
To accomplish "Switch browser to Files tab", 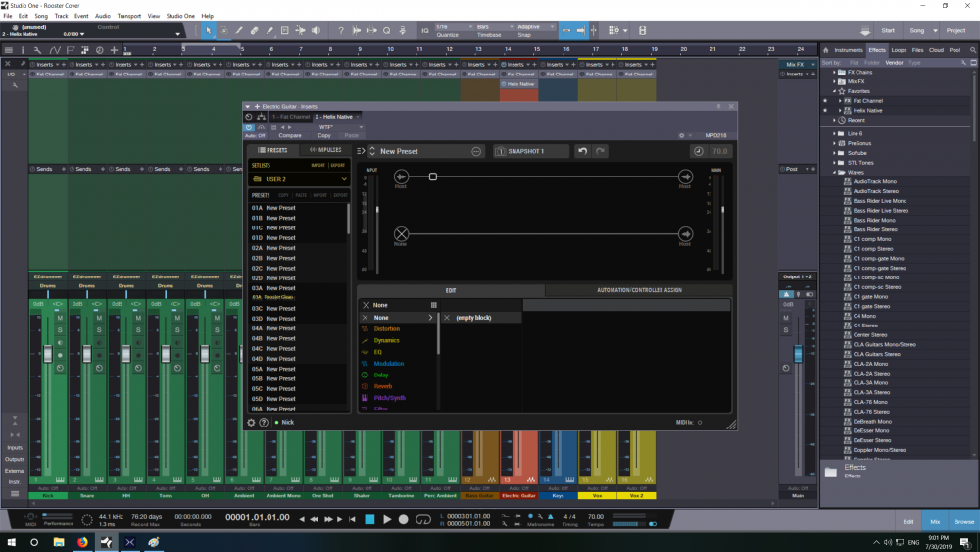I will [x=917, y=50].
